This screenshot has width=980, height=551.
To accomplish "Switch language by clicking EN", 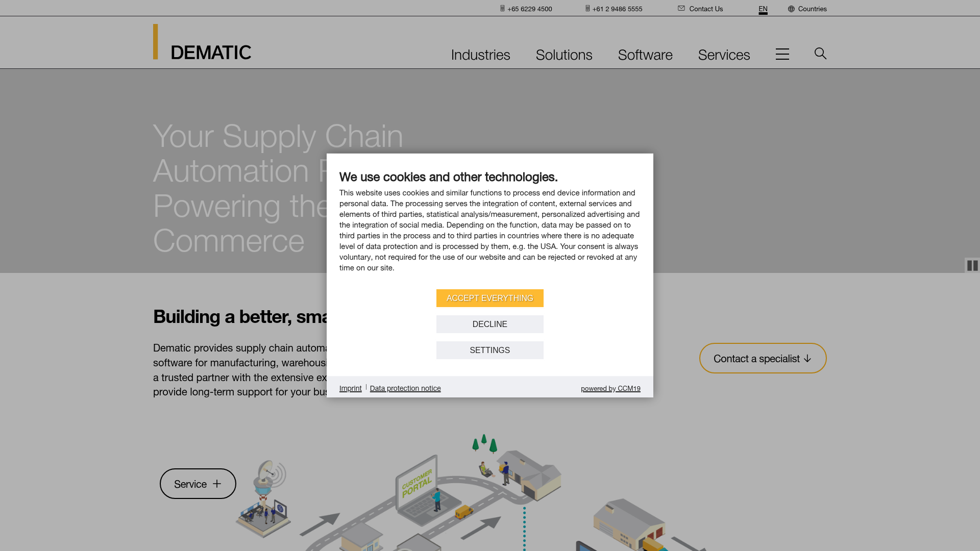I will coord(763,9).
